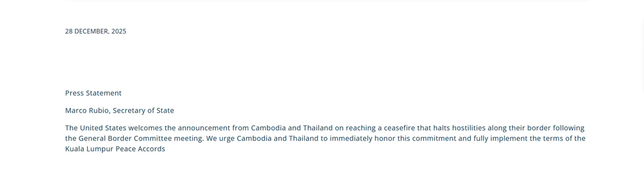The width and height of the screenshot is (644, 191).
Task: Click the Press Statement heading
Action: click(93, 93)
